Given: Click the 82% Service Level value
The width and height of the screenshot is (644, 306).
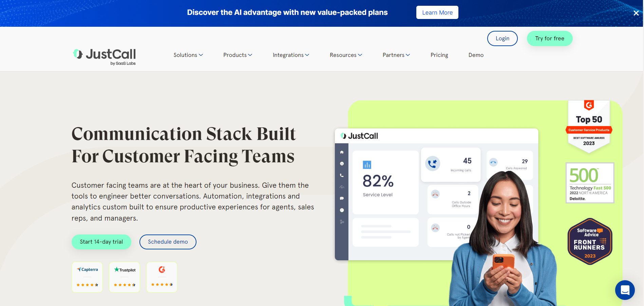Looking at the screenshot, I should click(x=378, y=181).
